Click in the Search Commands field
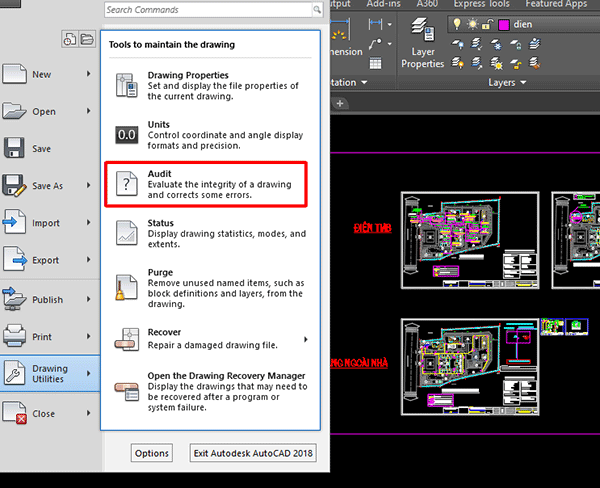Screen dimensions: 600x488 click(x=209, y=10)
